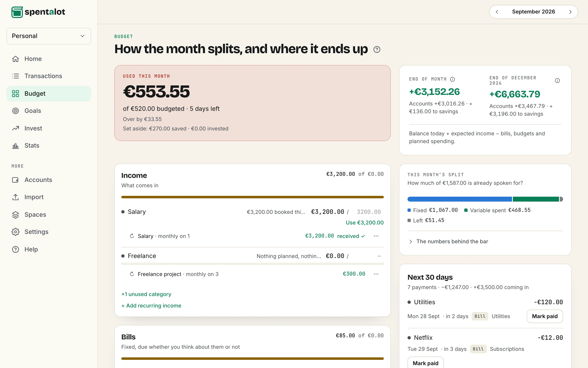588x368 pixels.
Task: Mark Netflix bill as paid
Action: click(425, 363)
